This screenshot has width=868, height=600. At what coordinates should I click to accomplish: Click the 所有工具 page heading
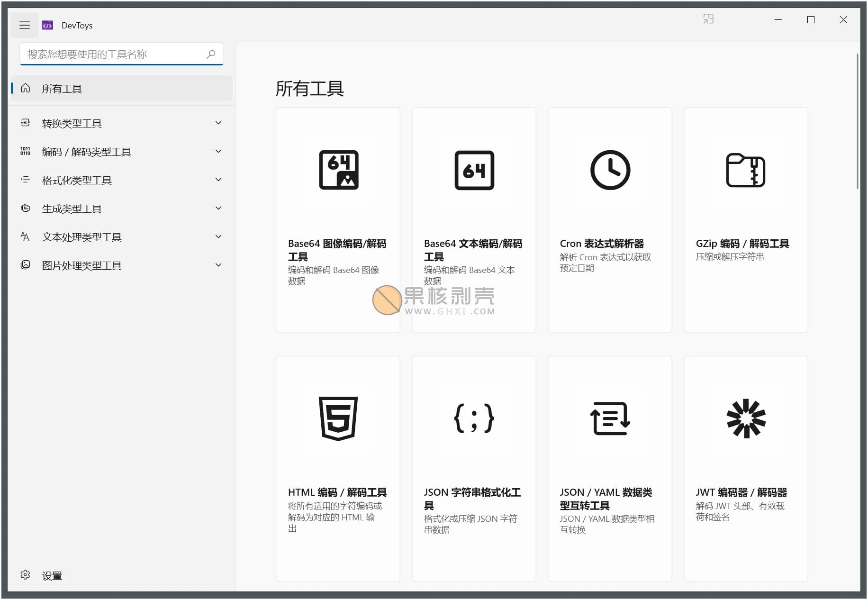click(310, 89)
